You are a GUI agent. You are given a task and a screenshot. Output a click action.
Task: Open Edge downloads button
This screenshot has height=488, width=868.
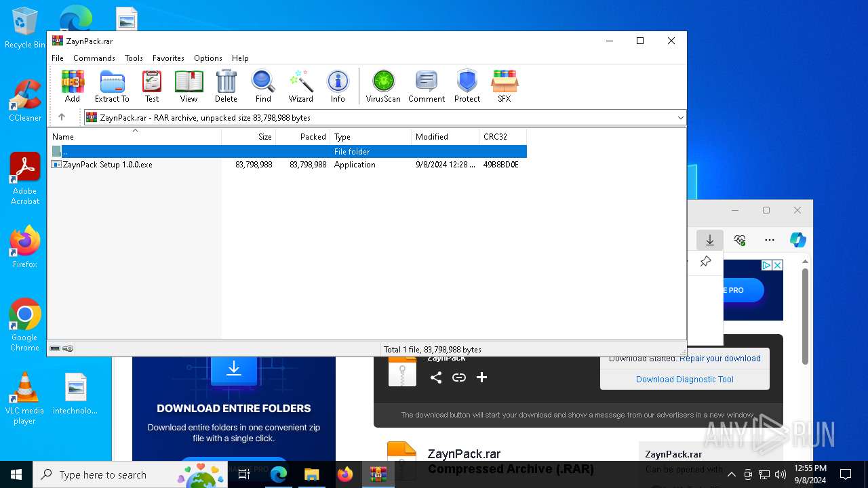point(710,240)
